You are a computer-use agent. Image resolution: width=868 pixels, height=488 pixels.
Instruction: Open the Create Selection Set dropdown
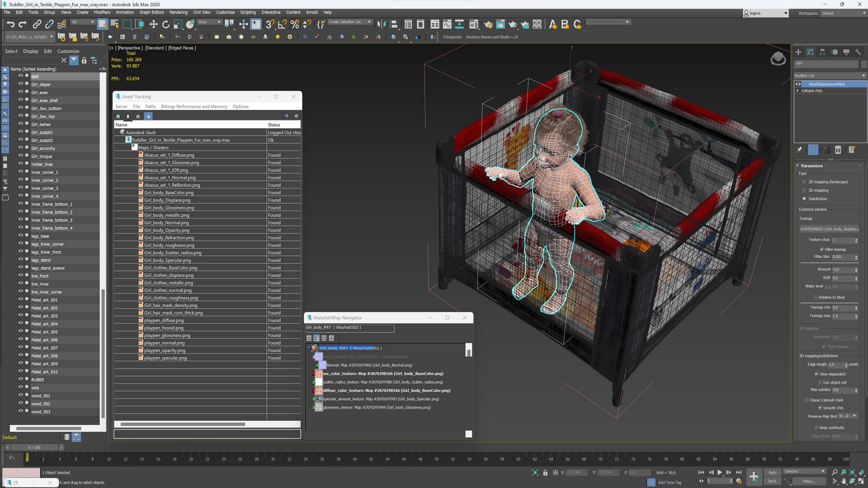[349, 22]
